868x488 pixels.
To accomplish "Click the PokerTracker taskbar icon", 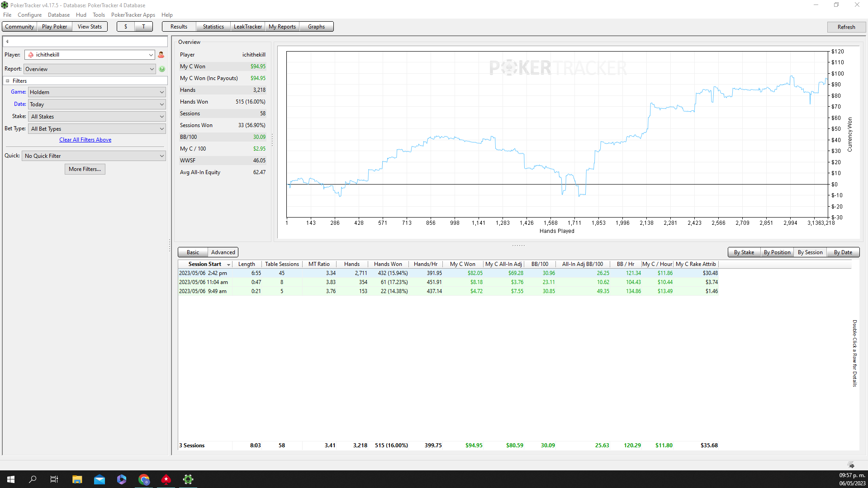I will coord(188,479).
